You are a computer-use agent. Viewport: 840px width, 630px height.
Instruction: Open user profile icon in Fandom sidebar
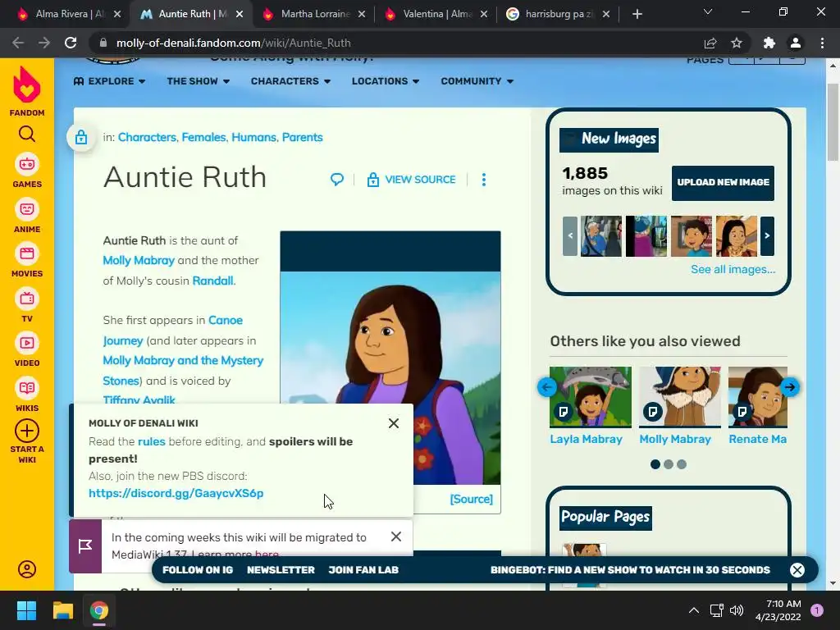pos(27,569)
